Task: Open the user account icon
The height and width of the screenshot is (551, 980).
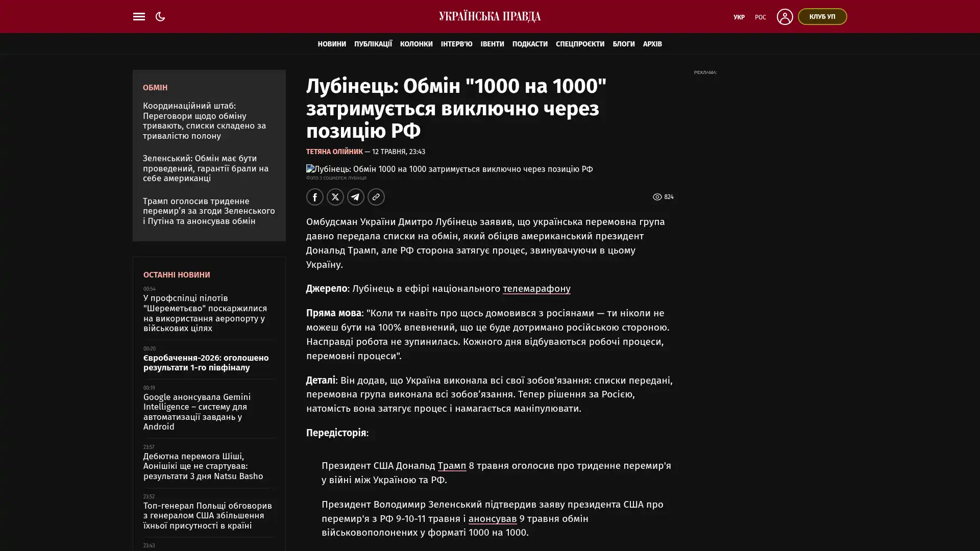Action: click(785, 17)
